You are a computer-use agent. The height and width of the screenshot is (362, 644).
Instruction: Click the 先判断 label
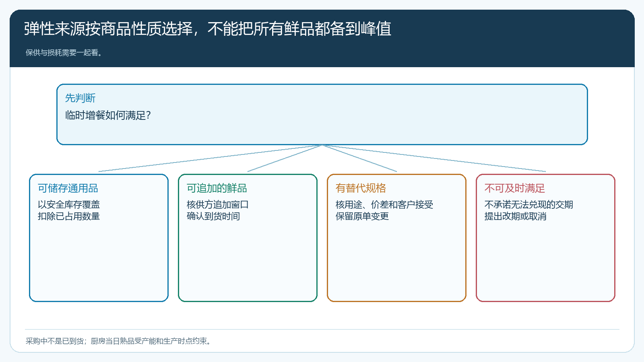click(x=80, y=98)
